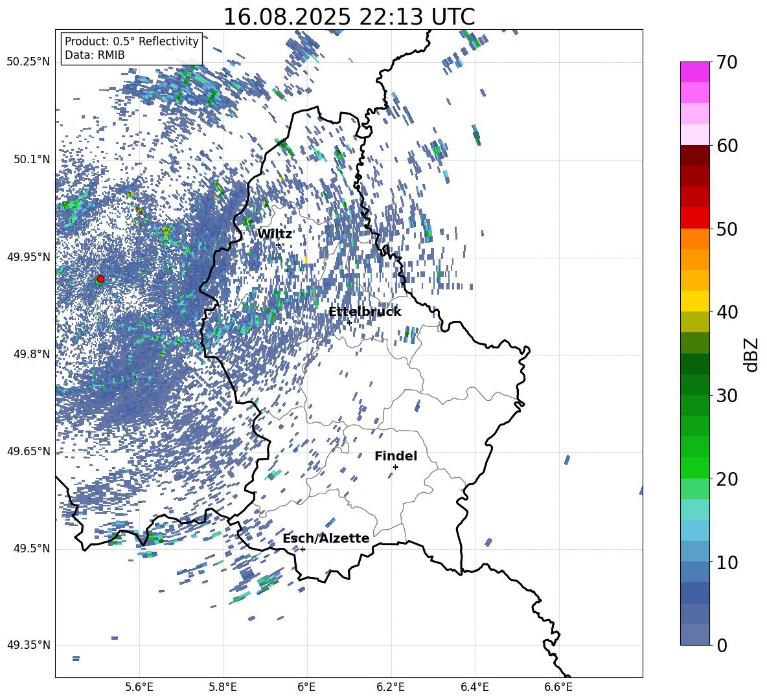Click the Esch/Alzette city label

tap(326, 538)
